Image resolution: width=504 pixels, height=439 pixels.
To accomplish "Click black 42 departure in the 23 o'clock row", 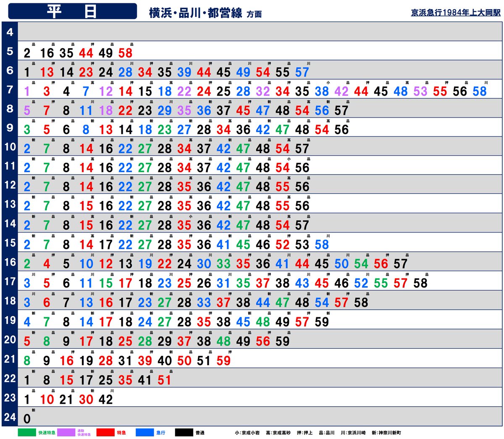I will (106, 399).
